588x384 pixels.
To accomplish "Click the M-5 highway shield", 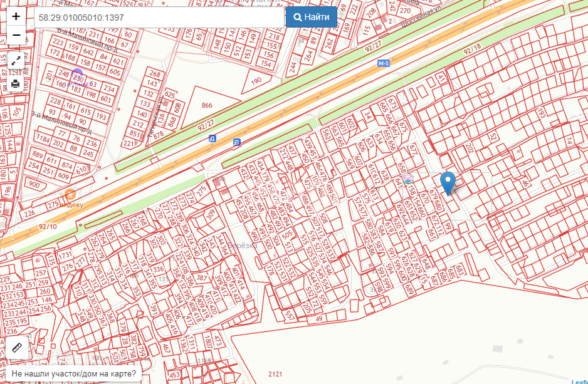I will click(x=383, y=63).
